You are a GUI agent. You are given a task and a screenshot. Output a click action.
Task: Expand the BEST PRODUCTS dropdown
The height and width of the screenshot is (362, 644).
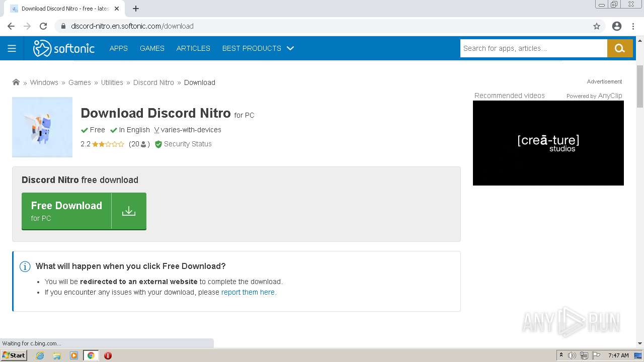[x=258, y=48]
